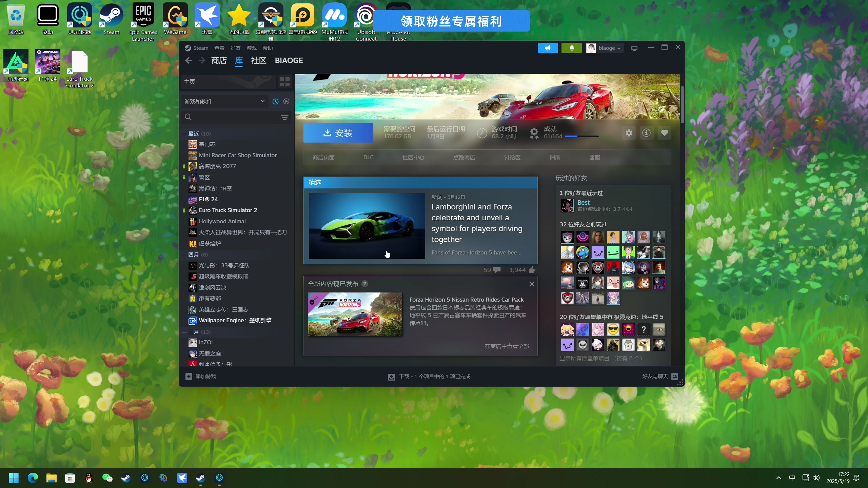Open 点数商店 link

coord(464,158)
